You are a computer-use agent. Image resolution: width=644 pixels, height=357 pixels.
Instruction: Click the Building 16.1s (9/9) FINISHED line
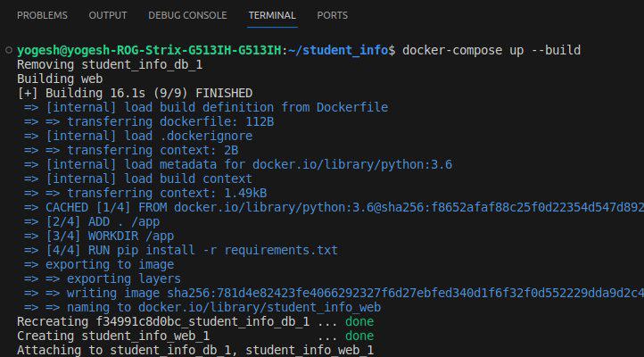click(135, 93)
